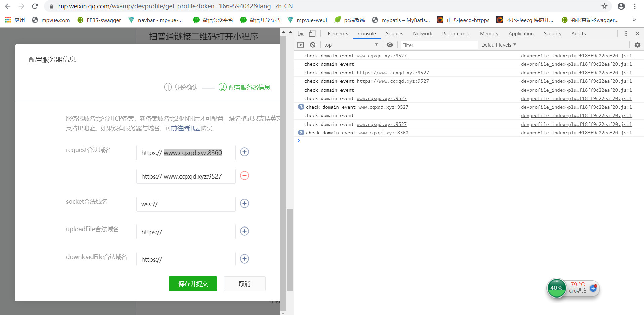Open console settings gear
Image resolution: width=644 pixels, height=315 pixels.
(637, 45)
